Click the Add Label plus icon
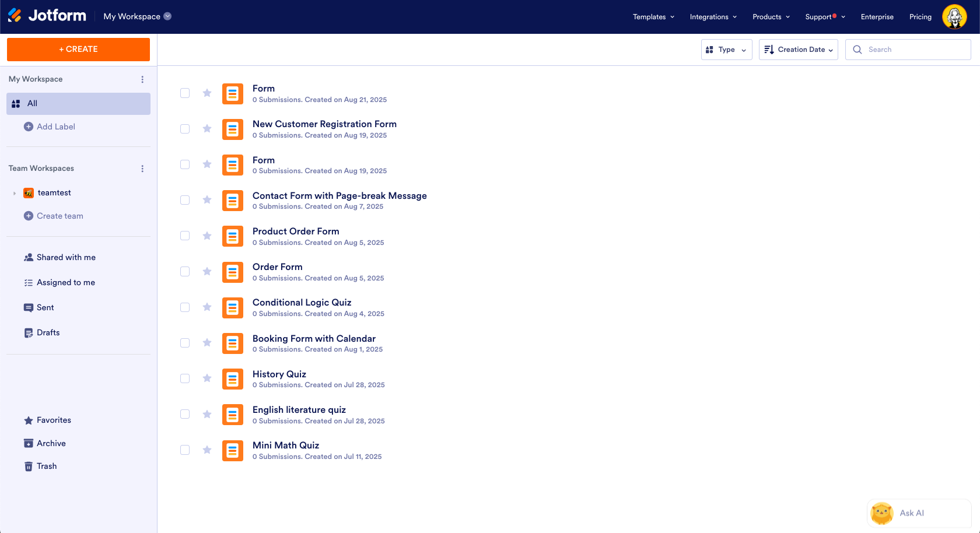This screenshot has width=980, height=533. (28, 127)
